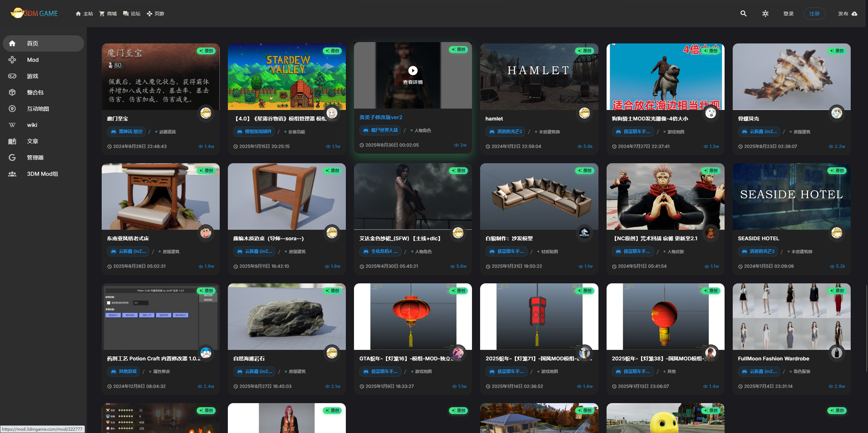Toggle the light/dark theme icon

tap(765, 14)
